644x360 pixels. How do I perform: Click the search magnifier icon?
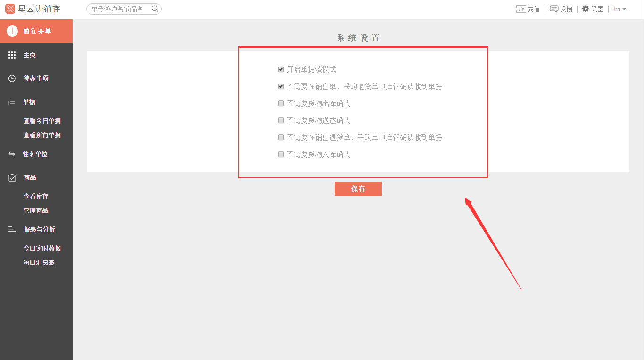(x=155, y=8)
